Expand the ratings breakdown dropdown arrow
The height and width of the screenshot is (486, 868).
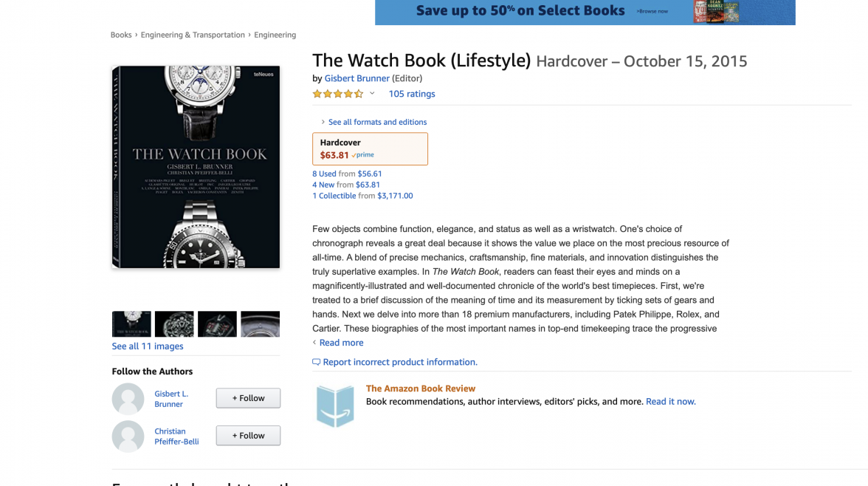372,94
